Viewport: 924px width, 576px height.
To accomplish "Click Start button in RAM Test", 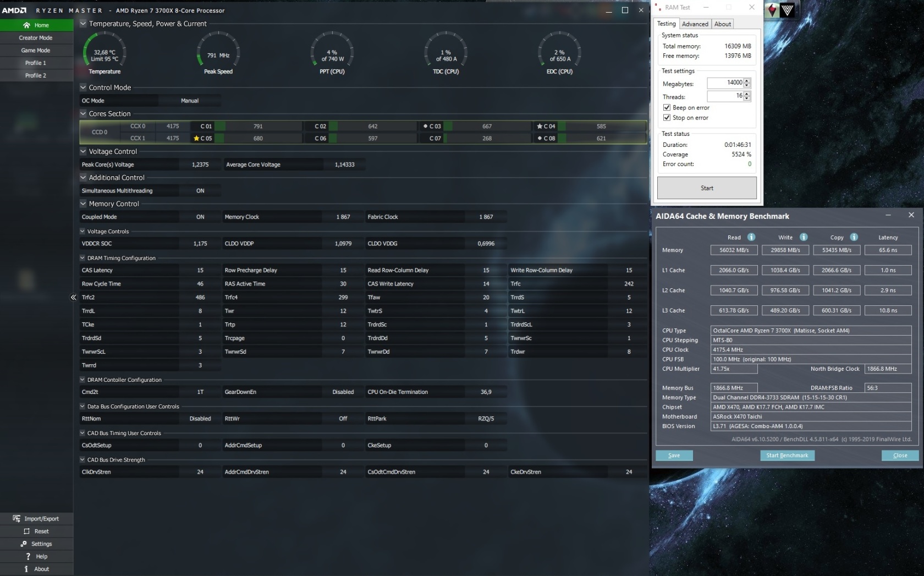I will pyautogui.click(x=707, y=188).
